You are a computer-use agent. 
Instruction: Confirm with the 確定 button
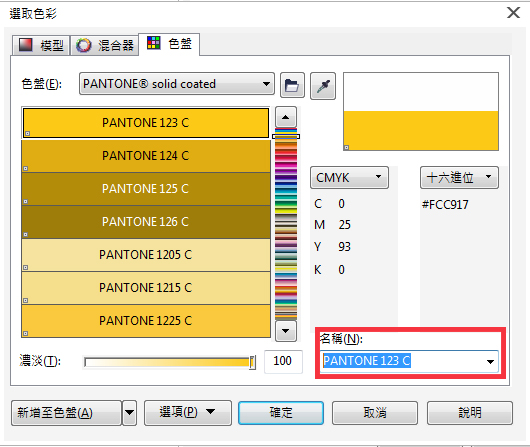(281, 413)
